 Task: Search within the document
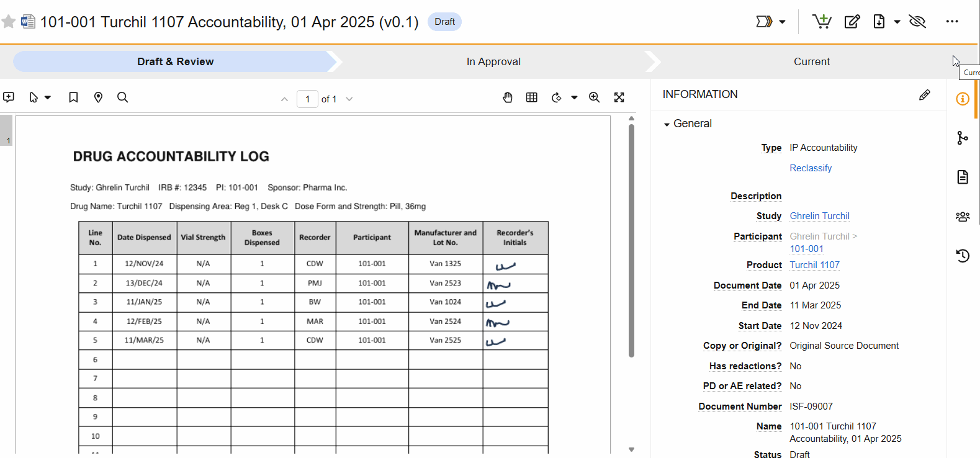pyautogui.click(x=123, y=97)
